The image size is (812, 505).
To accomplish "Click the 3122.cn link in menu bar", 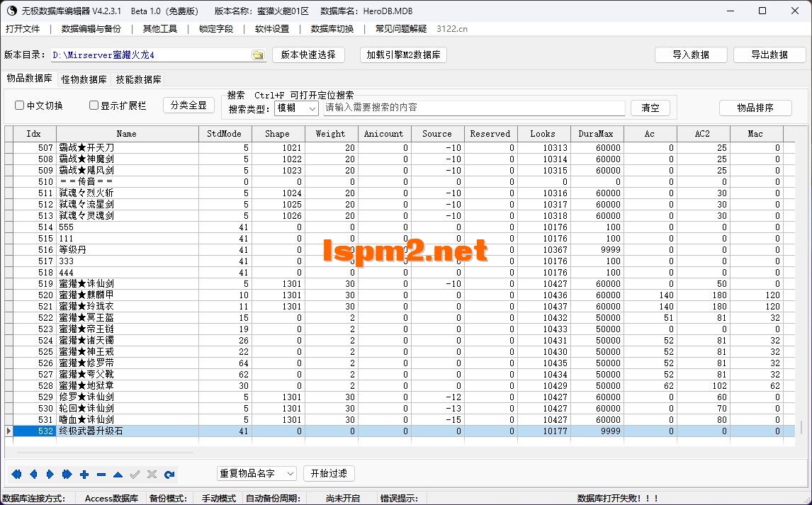I will pyautogui.click(x=452, y=29).
